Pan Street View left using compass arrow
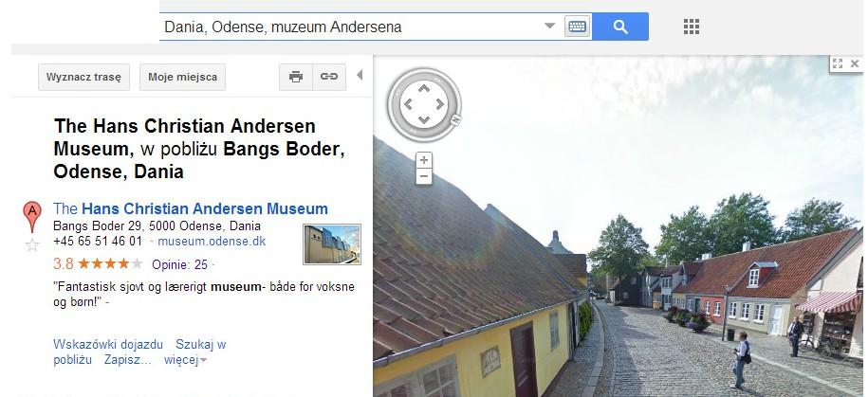 [x=408, y=104]
